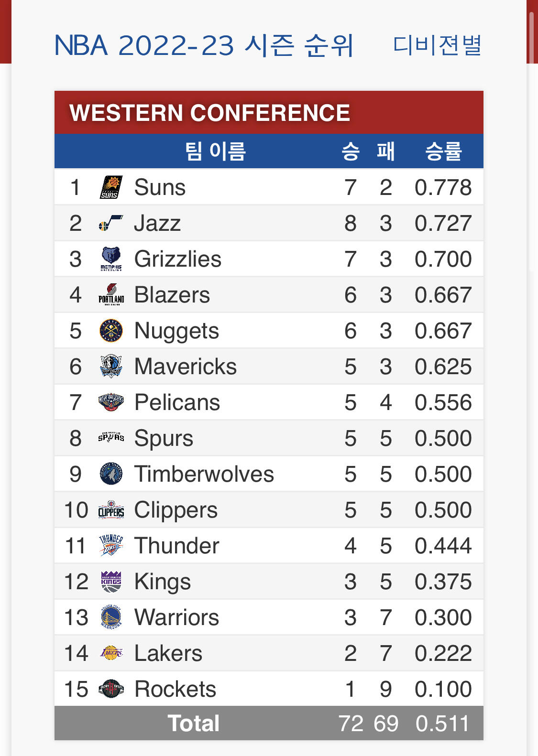Click the 팀 이름 column header
This screenshot has height=756, width=538.
click(215, 151)
